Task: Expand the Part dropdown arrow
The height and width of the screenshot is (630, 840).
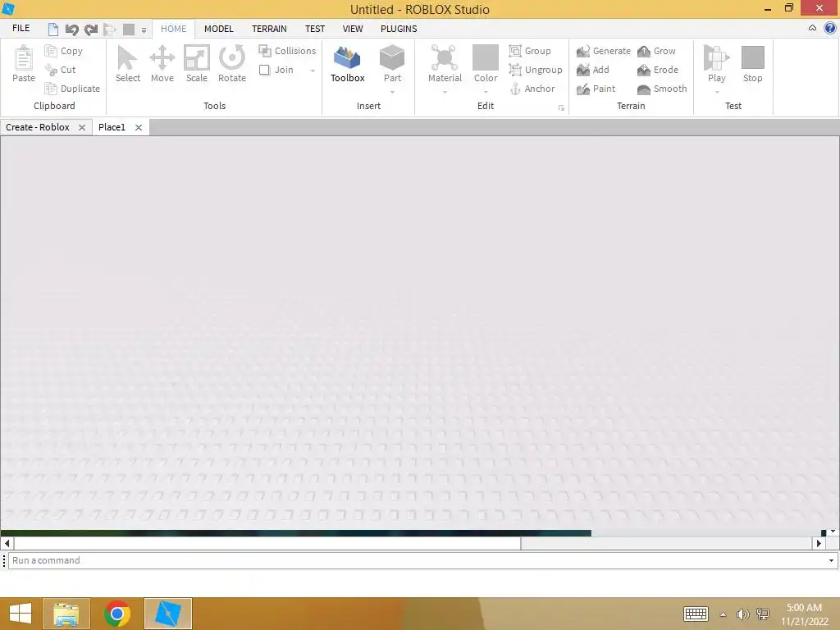Action: tap(392, 92)
